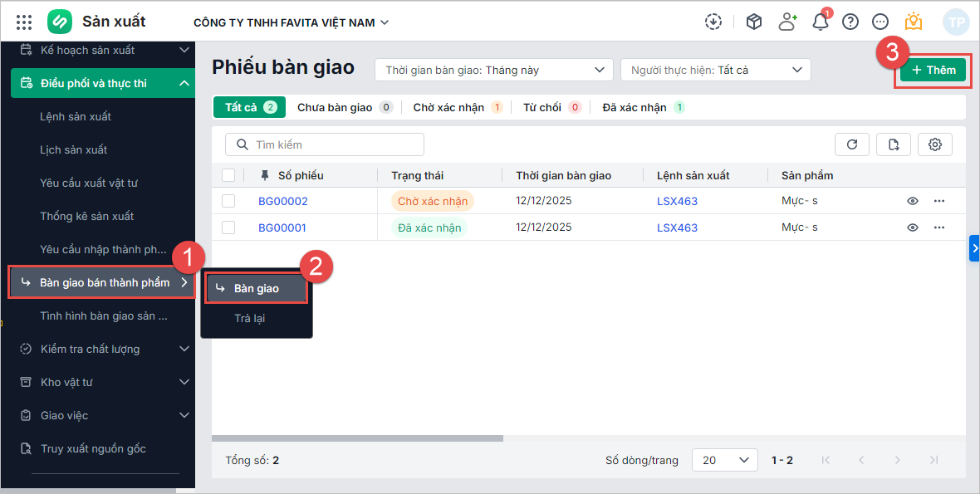Viewport: 980px width, 494px height.
Task: Click the Truy xuất nguồn gốc icon
Action: 26,448
